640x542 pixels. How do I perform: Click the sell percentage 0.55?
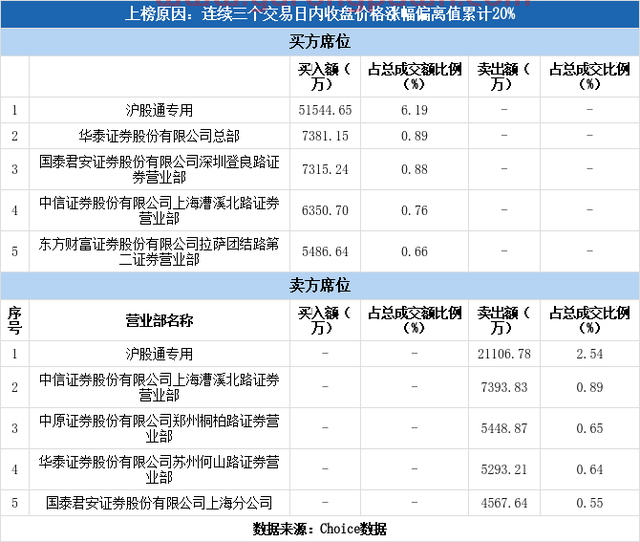[x=589, y=503]
